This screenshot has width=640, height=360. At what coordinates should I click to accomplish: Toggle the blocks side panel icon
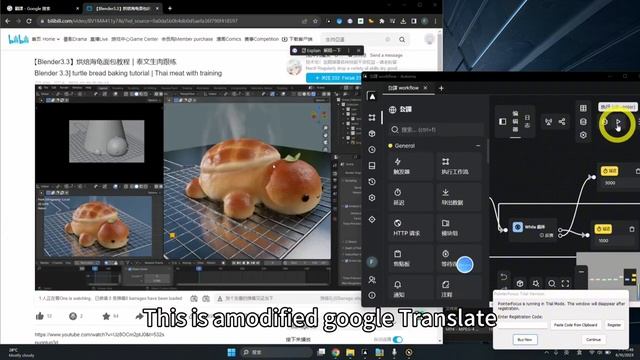pyautogui.click(x=503, y=121)
